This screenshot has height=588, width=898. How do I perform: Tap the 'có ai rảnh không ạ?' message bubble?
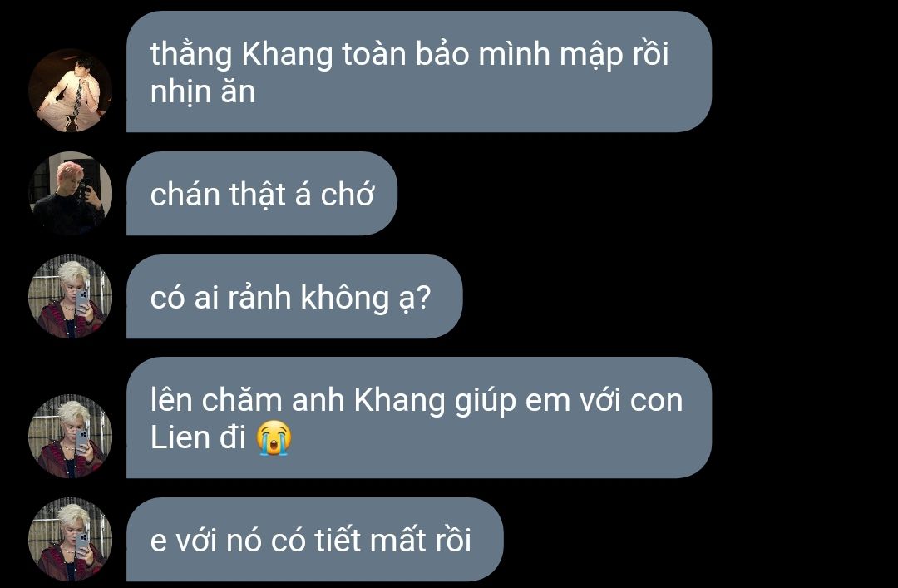click(x=294, y=296)
